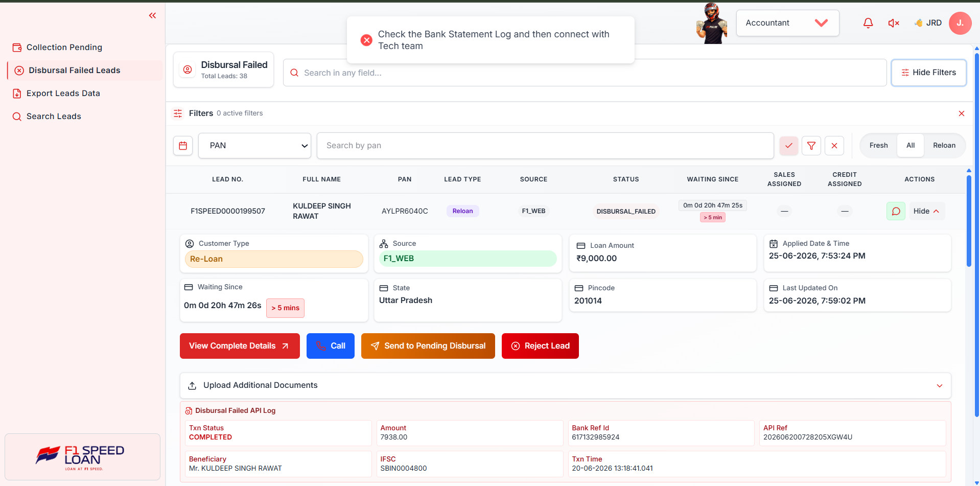This screenshot has width=980, height=486.
Task: Click the funnel filter icon
Action: click(x=811, y=146)
